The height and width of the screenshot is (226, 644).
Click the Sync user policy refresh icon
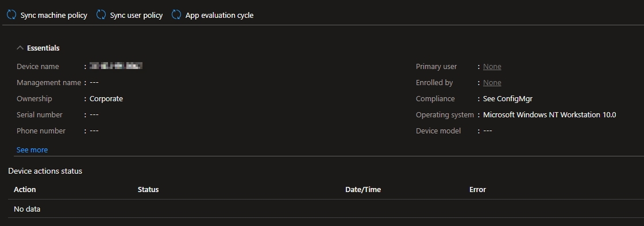click(x=101, y=15)
